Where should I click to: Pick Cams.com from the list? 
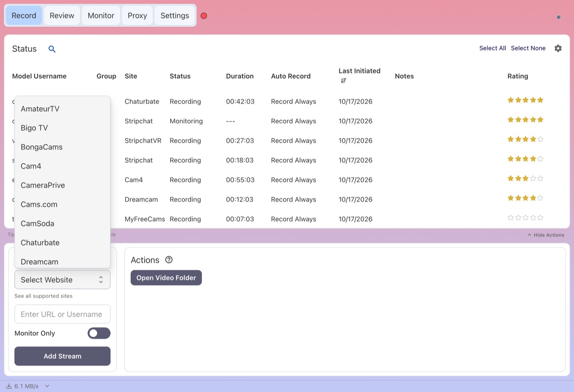click(x=62, y=205)
